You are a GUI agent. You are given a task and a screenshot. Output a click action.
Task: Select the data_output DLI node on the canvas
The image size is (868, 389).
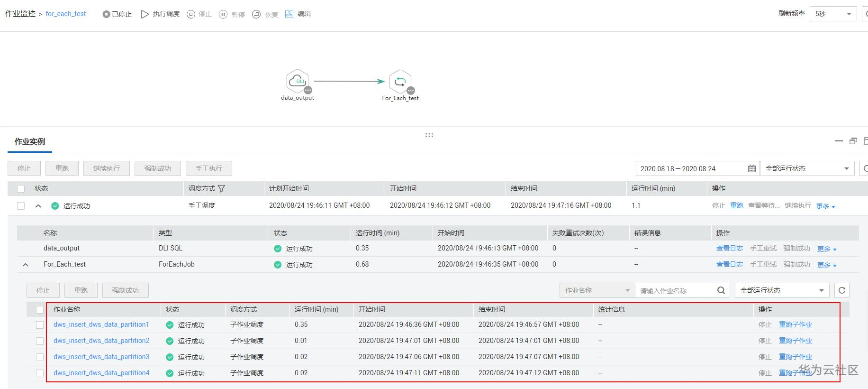(298, 81)
